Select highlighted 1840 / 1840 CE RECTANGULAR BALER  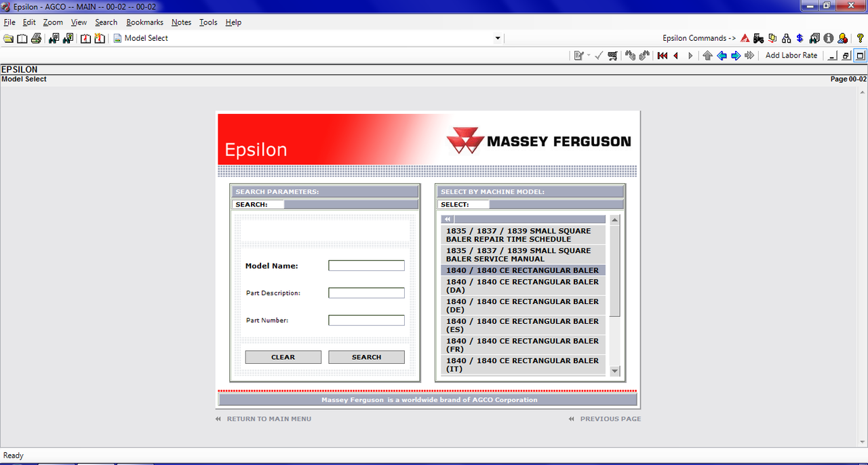523,270
